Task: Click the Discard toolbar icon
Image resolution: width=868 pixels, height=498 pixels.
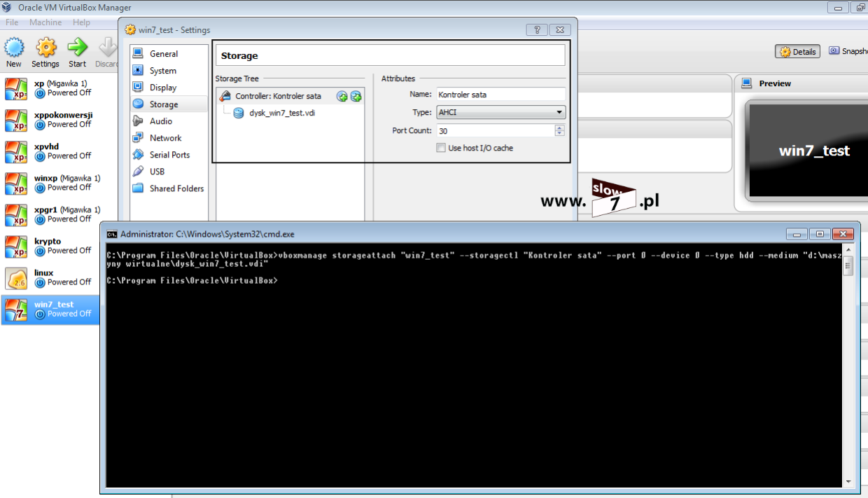Action: point(107,53)
